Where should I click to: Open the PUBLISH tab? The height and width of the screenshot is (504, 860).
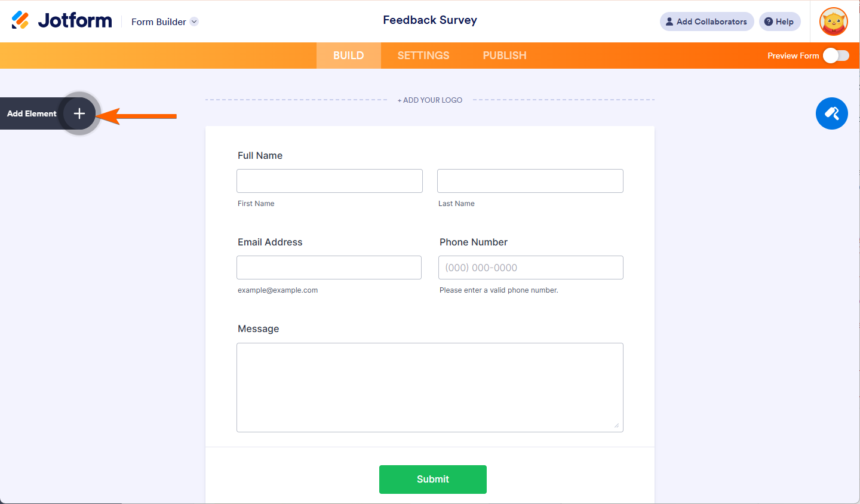point(504,55)
